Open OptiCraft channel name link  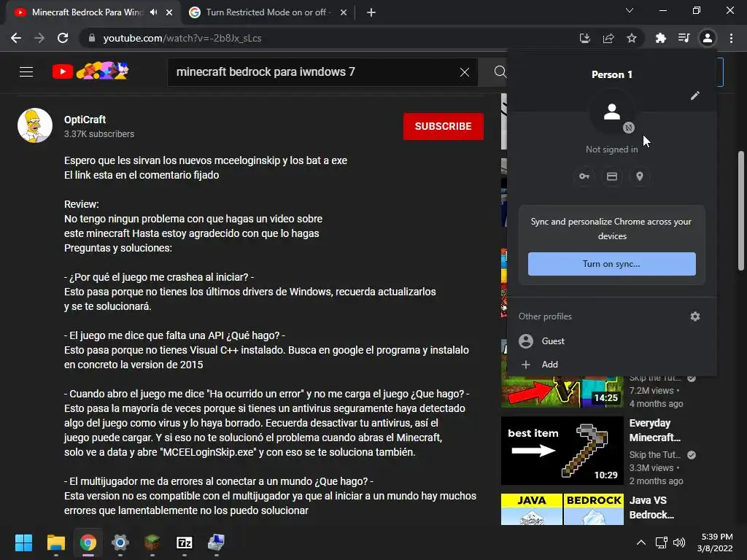pyautogui.click(x=85, y=120)
